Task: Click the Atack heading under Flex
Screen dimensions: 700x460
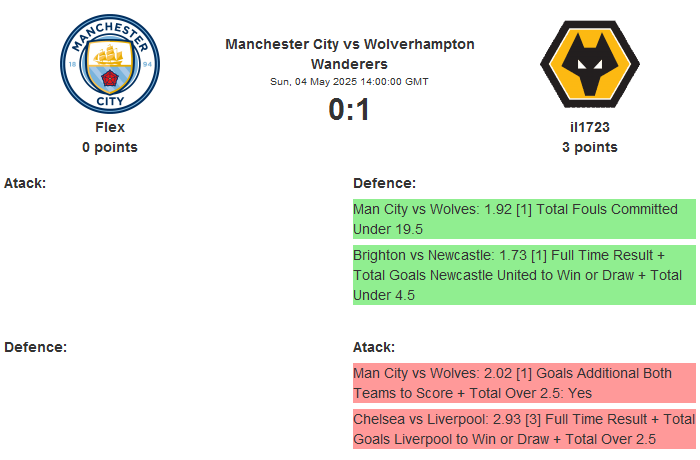Action: (x=25, y=183)
